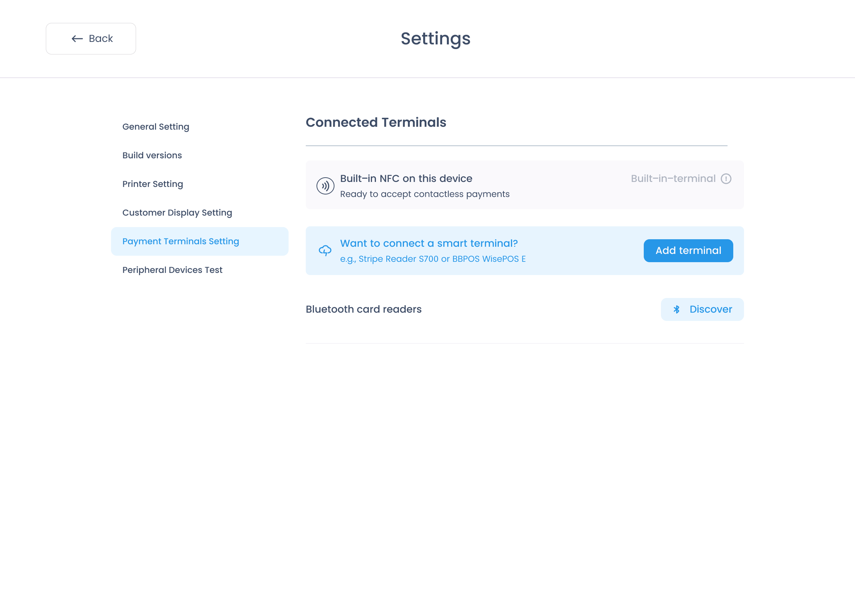Viewport: 855px width, 616px height.
Task: Click the NFC contactless icon
Action: click(325, 186)
